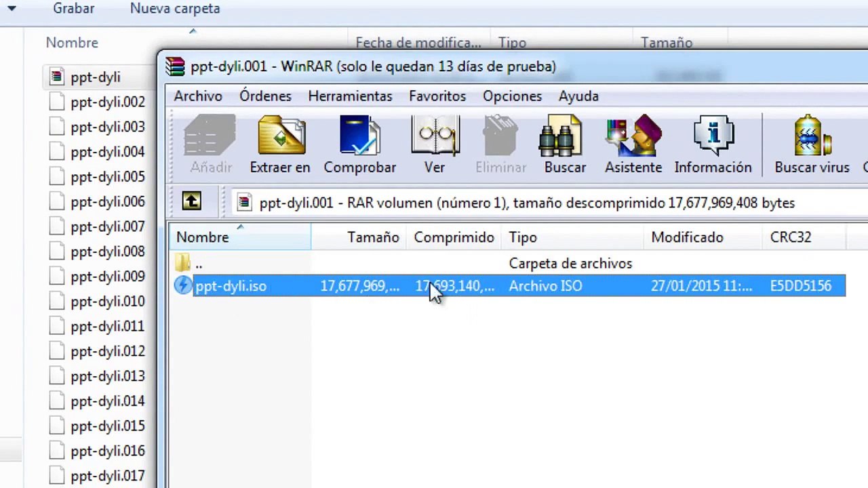Expand the dropdown arrow left of Grabar
Image resolution: width=868 pixels, height=488 pixels.
coord(12,9)
